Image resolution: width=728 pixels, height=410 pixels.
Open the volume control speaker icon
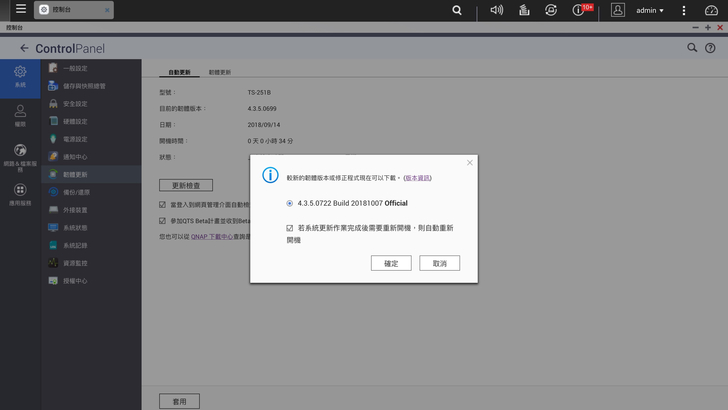click(497, 10)
